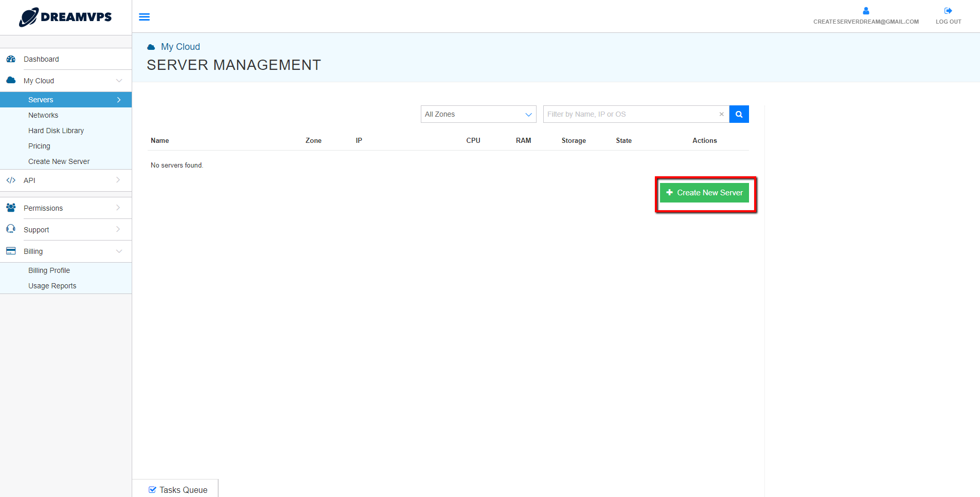Click the API sidebar label

tap(29, 180)
